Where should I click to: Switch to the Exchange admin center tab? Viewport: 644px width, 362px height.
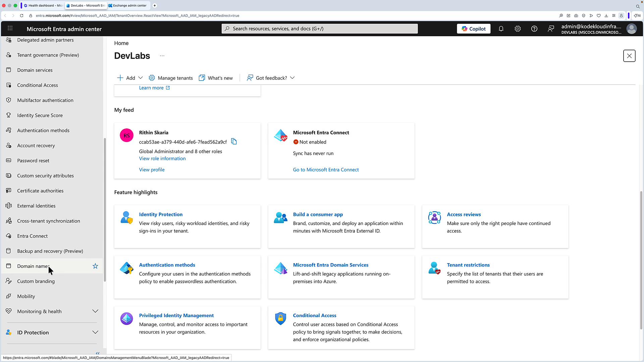129,5
